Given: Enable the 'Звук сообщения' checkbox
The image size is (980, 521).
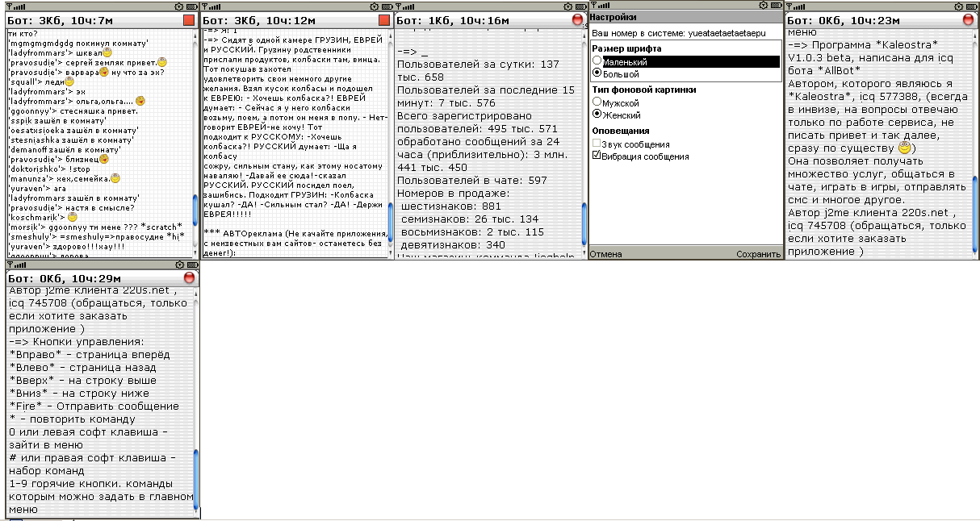Looking at the screenshot, I should pyautogui.click(x=597, y=144).
